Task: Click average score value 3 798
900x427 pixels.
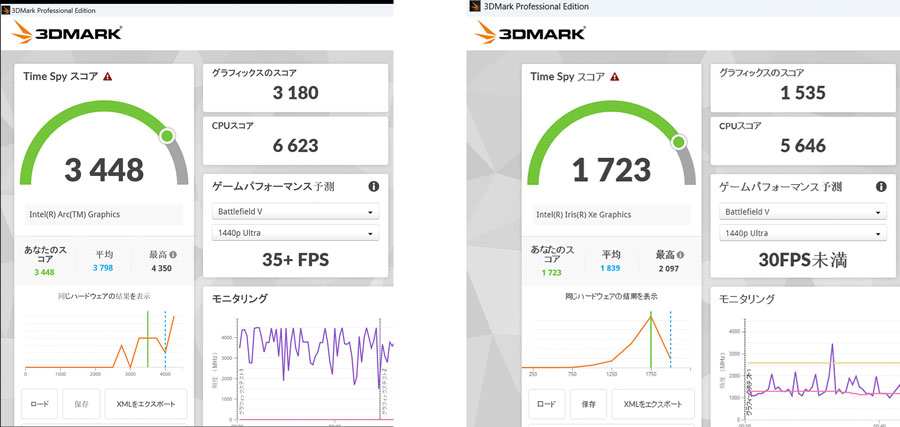Action: (x=104, y=268)
